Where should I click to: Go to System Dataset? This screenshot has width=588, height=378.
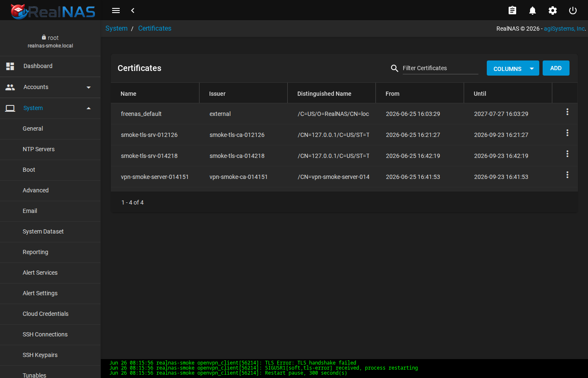(x=50, y=231)
